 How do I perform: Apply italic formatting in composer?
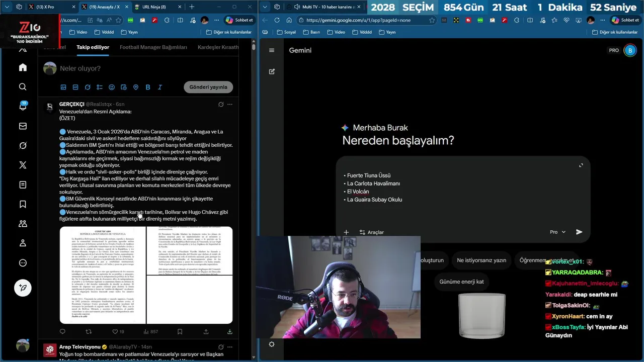coord(160,87)
